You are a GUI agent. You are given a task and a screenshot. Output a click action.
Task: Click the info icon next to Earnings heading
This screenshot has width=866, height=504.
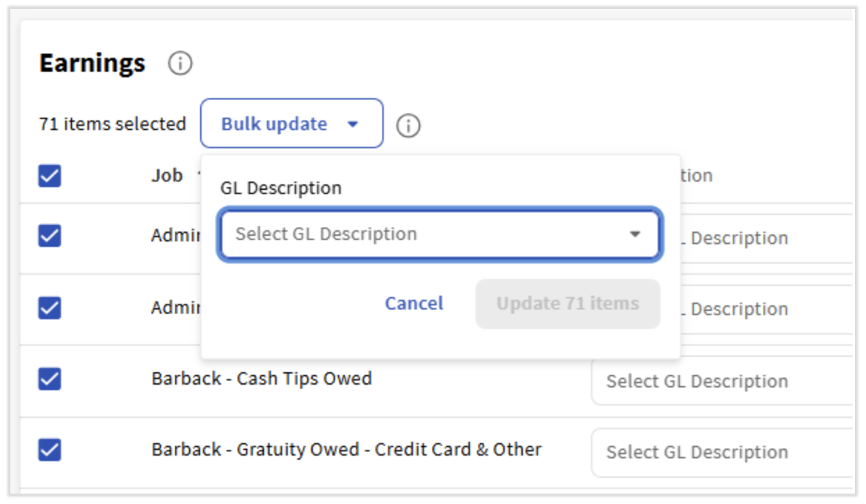tap(180, 64)
